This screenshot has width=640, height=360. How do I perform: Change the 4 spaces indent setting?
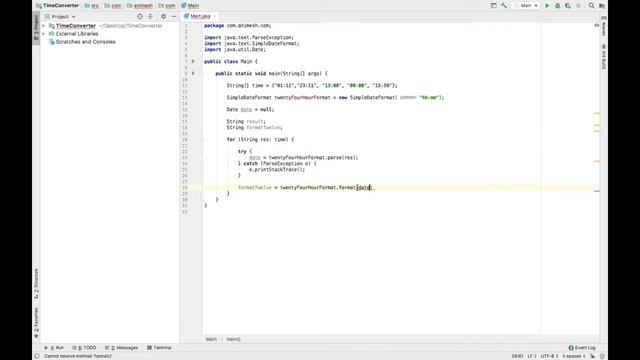574,356
